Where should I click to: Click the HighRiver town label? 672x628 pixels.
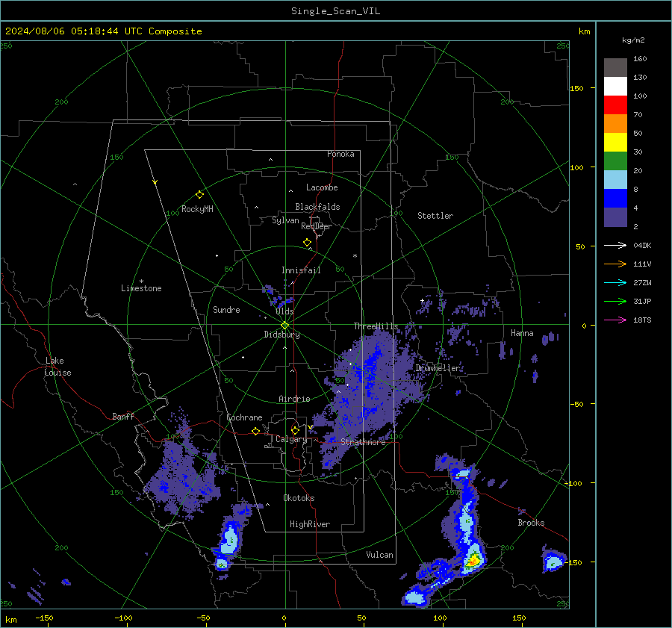[310, 524]
